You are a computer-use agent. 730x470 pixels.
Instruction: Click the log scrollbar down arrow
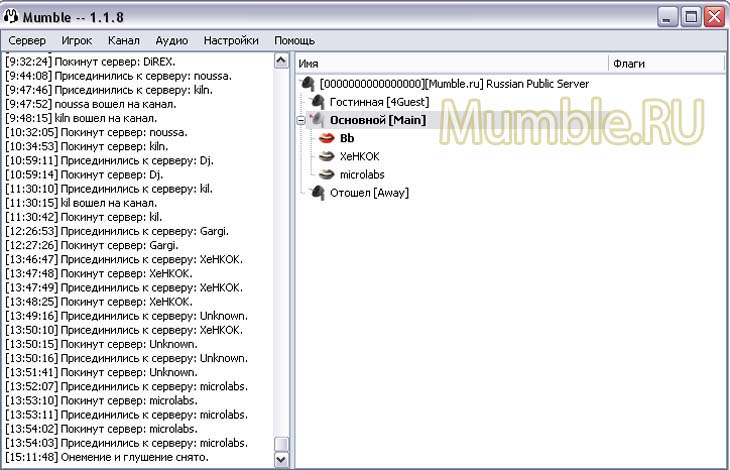[x=281, y=459]
